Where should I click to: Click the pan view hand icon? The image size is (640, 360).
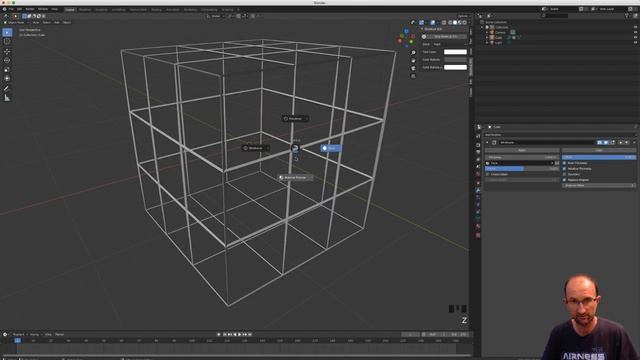pos(413,60)
